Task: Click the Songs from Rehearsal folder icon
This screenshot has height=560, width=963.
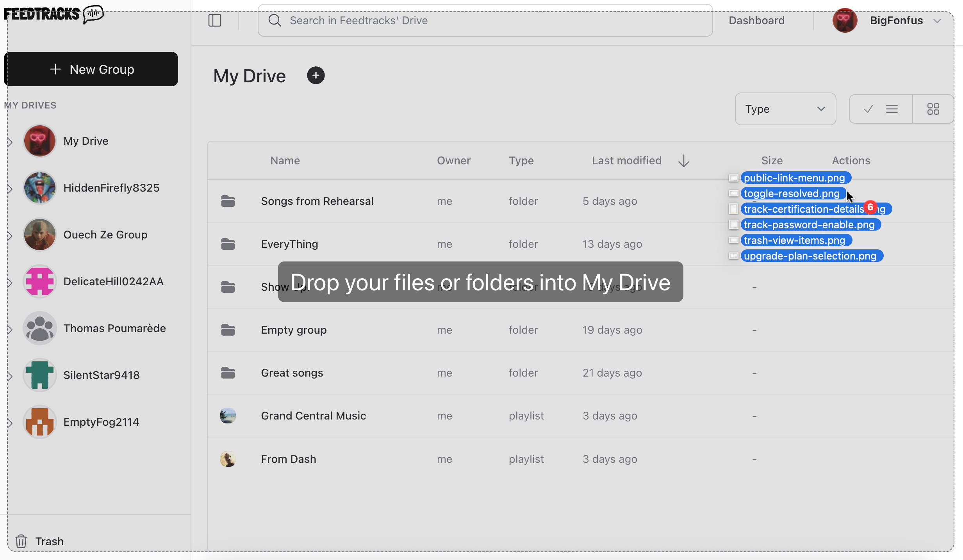Action: coord(228,201)
